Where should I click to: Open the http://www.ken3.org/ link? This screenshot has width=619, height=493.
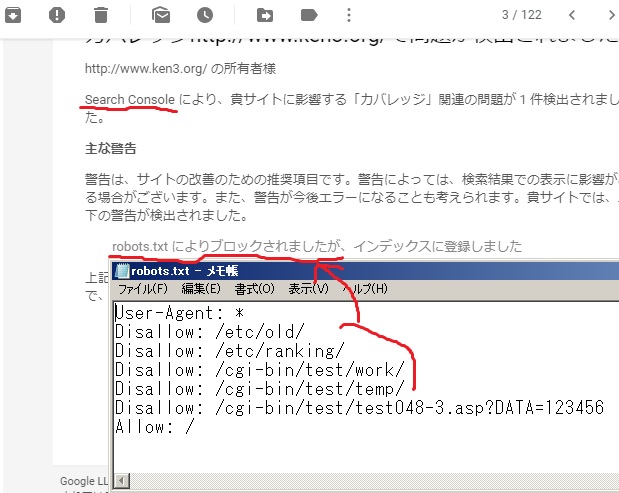click(146, 69)
